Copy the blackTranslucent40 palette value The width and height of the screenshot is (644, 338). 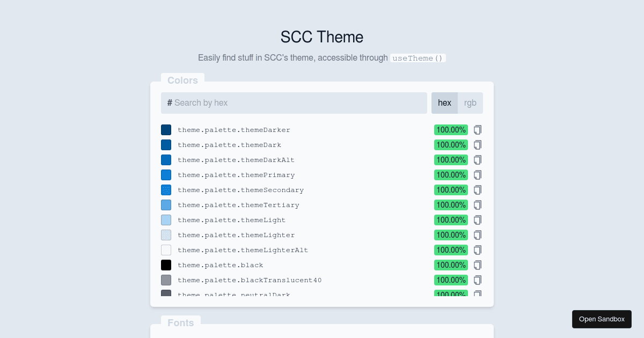pos(478,280)
